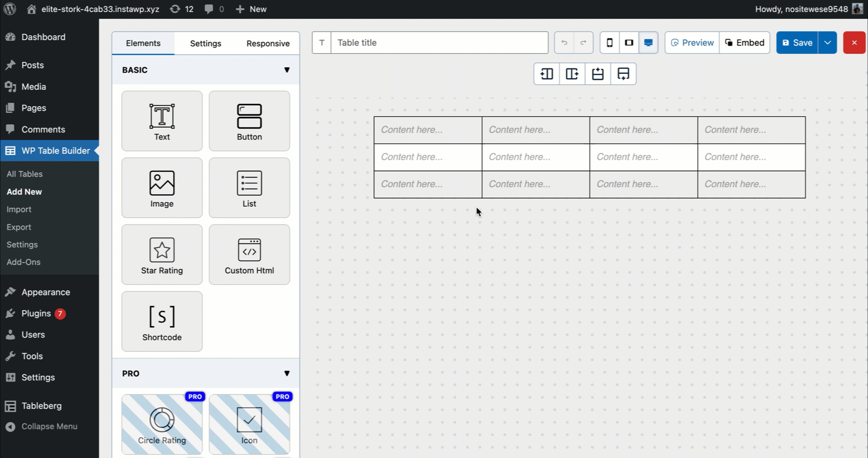This screenshot has width=868, height=458.
Task: Switch to mobile device view
Action: coord(609,43)
